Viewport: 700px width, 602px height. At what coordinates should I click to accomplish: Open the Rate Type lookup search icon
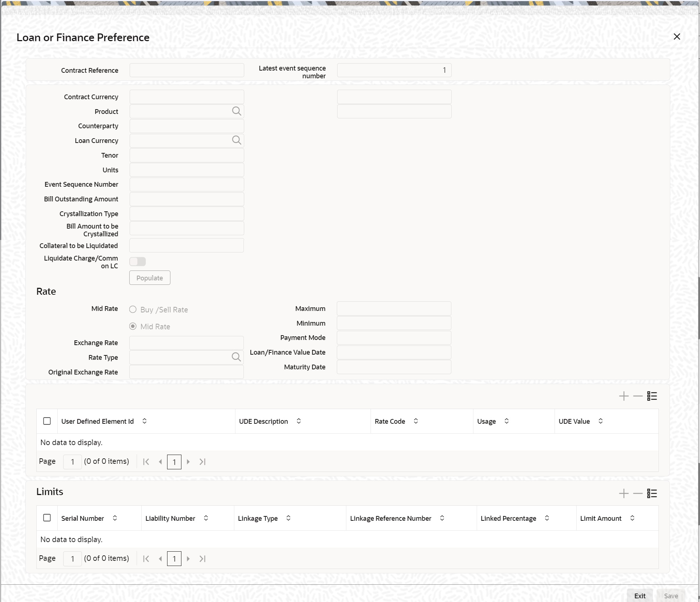point(236,357)
